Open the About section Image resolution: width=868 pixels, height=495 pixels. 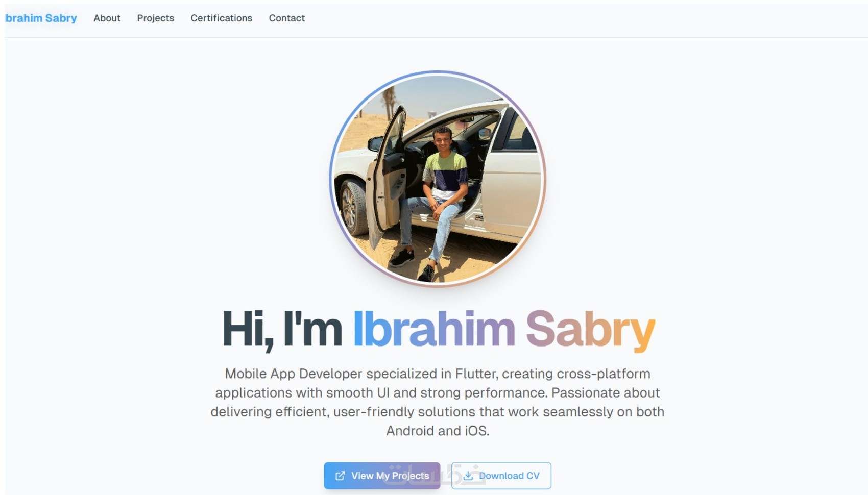click(x=107, y=18)
